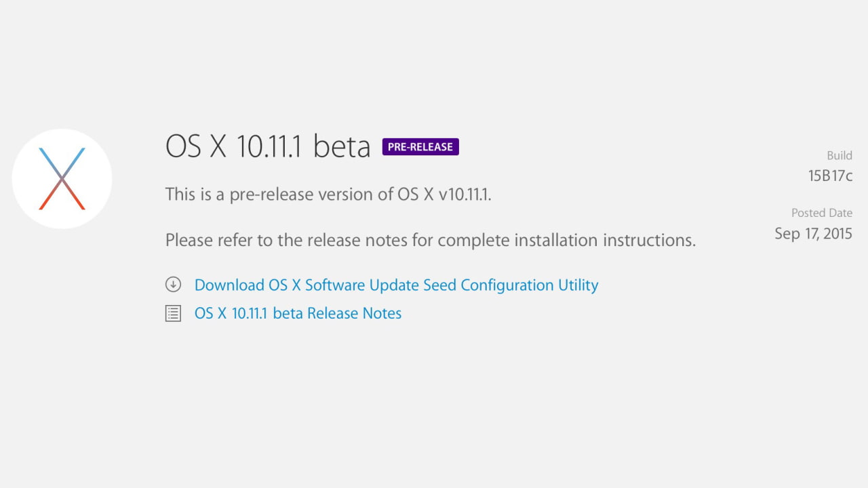Click "v10.11.1" in the description sentence

point(465,195)
